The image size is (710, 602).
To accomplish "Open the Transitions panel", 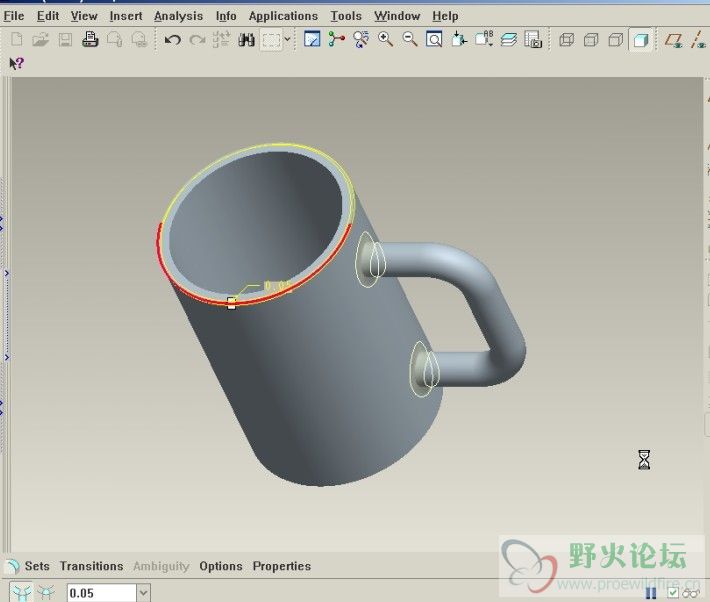I will (91, 566).
